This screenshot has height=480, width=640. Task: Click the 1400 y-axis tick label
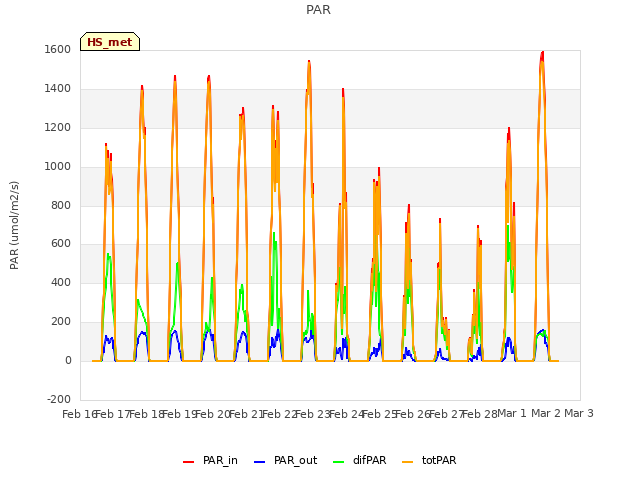coord(58,88)
